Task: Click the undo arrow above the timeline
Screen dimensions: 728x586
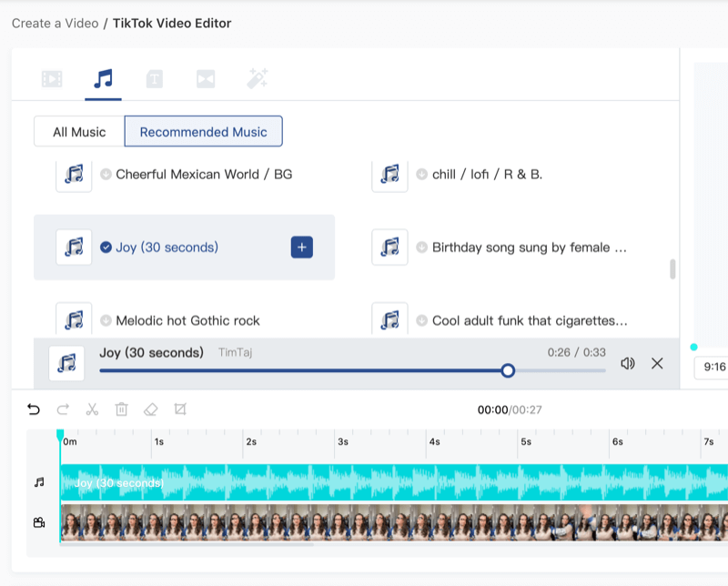Action: [34, 409]
